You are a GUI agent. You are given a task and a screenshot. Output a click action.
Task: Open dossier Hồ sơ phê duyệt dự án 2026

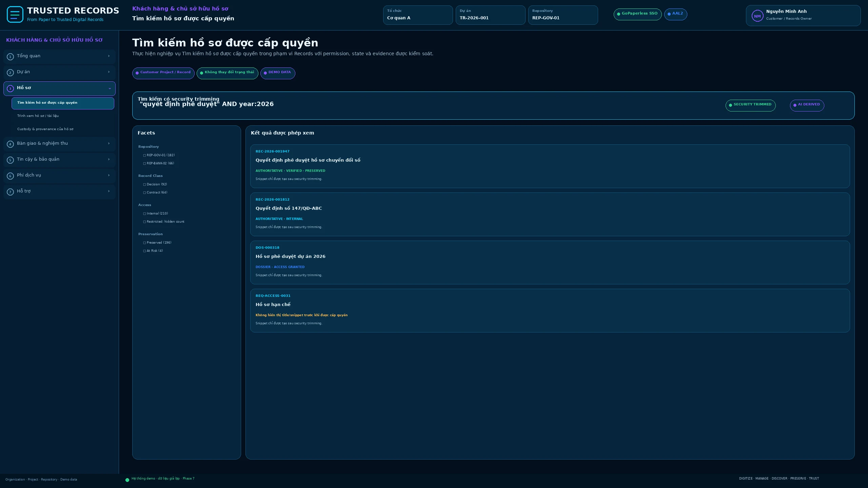point(550,262)
